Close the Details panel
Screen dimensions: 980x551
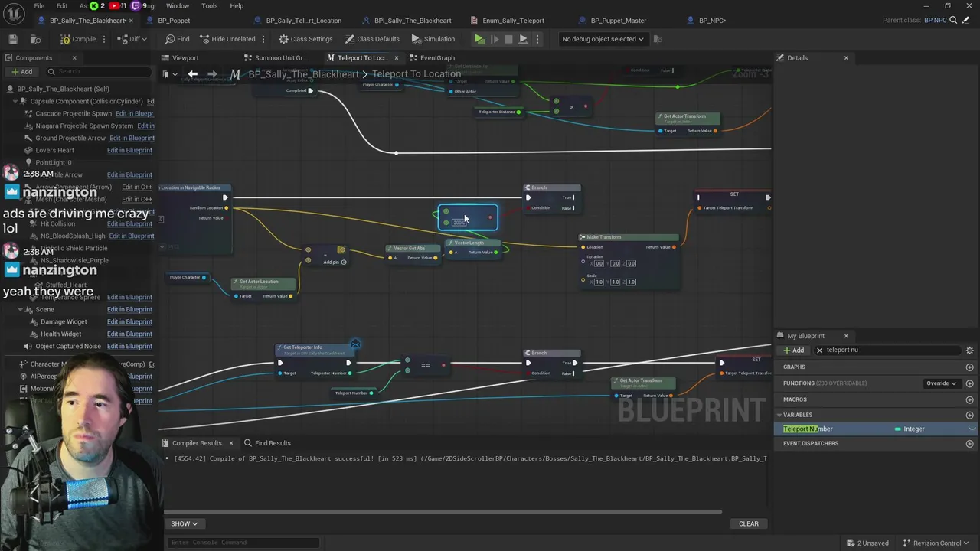(x=846, y=57)
